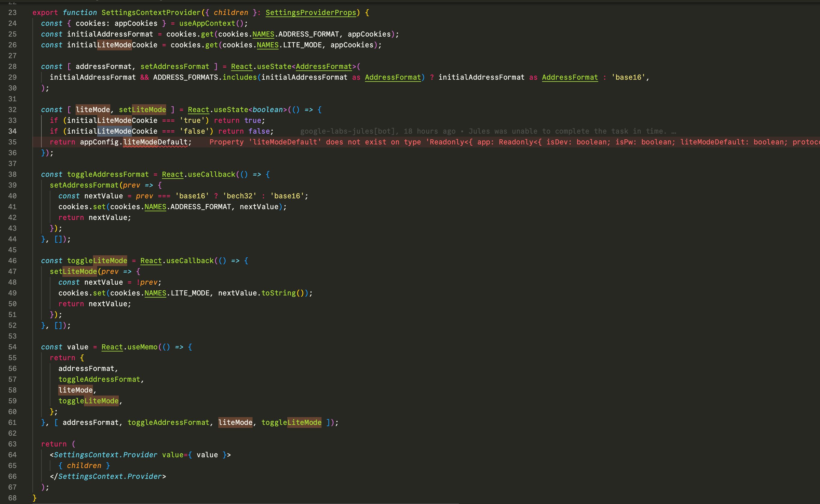Click toggleLiteMode declaration on line 46
This screenshot has width=820, height=504.
point(97,261)
